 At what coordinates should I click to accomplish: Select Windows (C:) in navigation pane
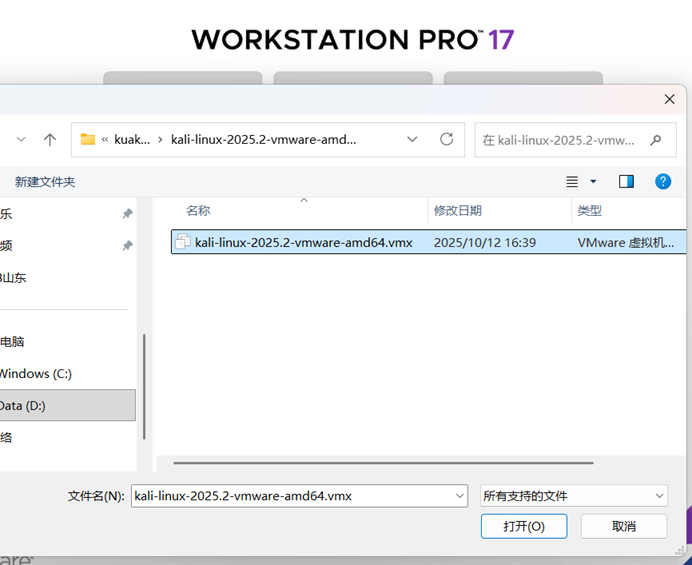click(35, 374)
